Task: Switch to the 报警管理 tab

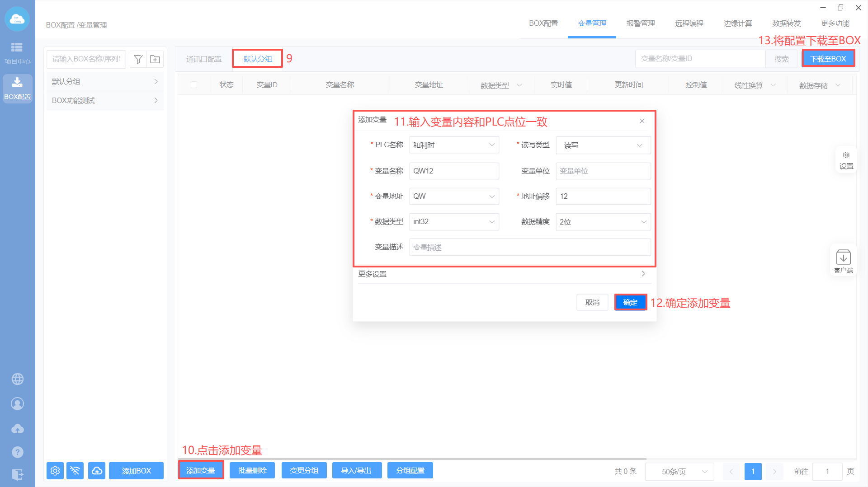Action: pyautogui.click(x=641, y=23)
